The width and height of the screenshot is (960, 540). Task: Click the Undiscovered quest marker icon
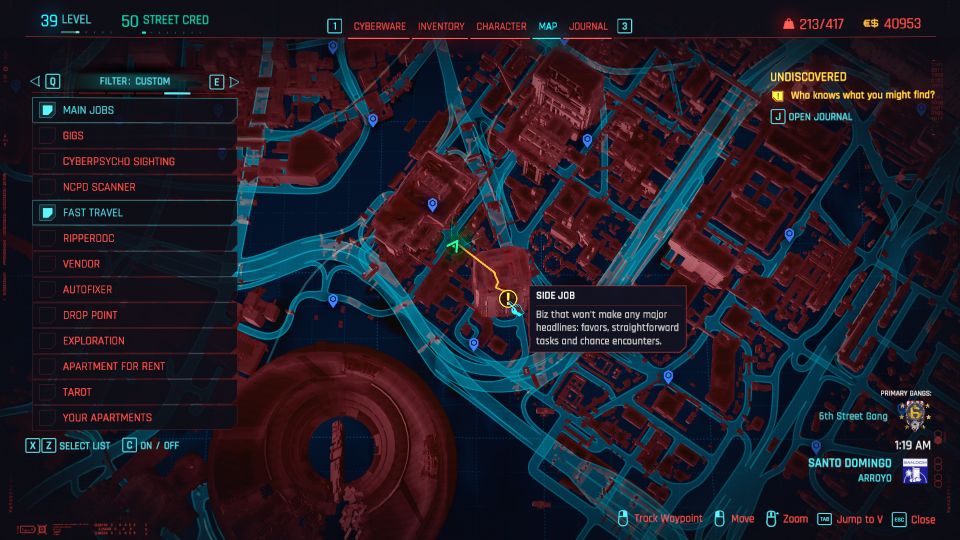point(778,96)
